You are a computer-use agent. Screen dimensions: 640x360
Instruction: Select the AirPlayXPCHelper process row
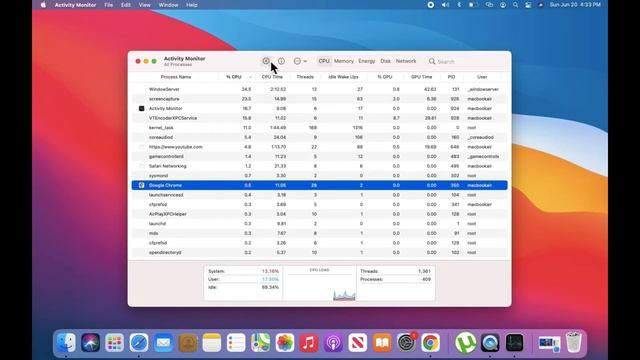[x=320, y=214]
